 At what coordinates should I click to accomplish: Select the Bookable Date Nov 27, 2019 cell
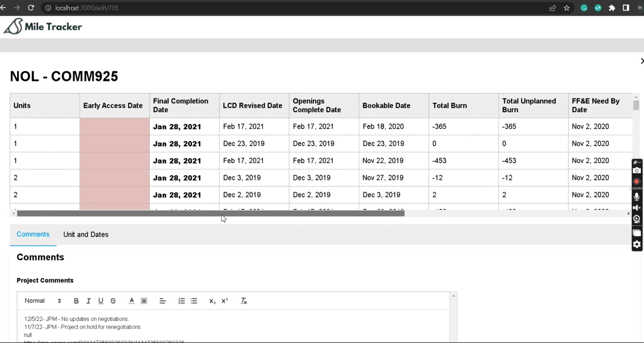coord(394,178)
